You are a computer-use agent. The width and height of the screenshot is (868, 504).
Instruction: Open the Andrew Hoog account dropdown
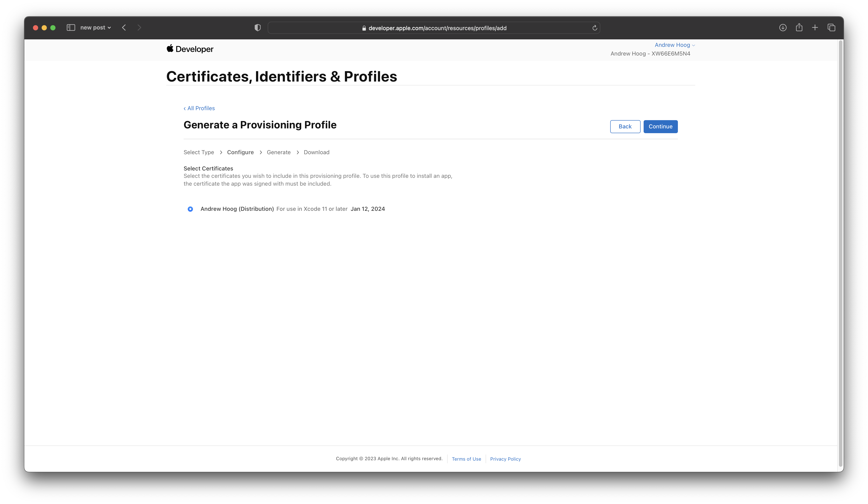coord(674,45)
